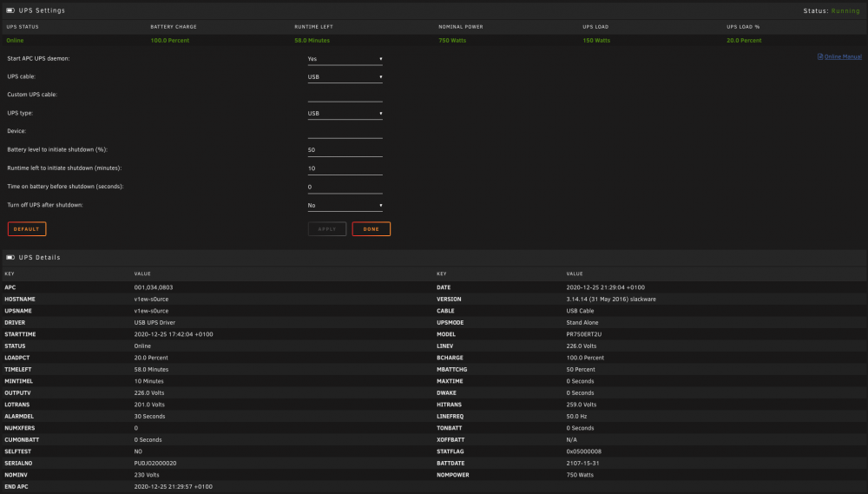
Task: Click the 259.0 Volts HITRANS value
Action: pyautogui.click(x=582, y=405)
